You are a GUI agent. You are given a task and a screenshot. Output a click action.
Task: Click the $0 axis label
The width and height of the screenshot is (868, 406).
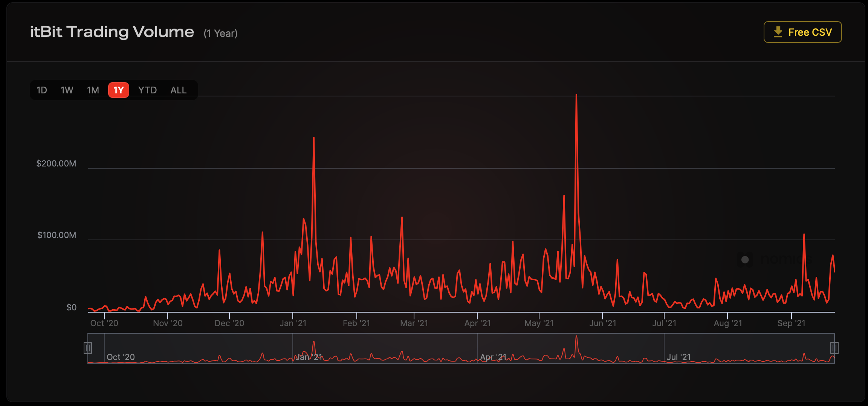click(71, 307)
